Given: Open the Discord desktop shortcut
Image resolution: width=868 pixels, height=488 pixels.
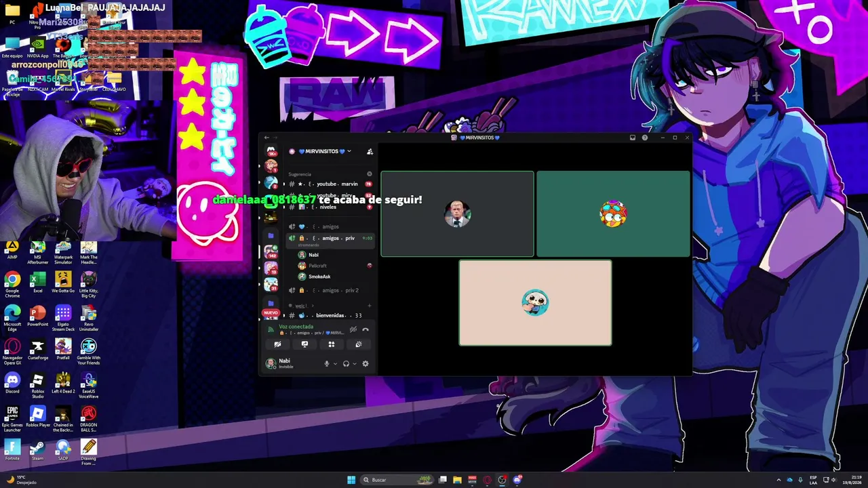Looking at the screenshot, I should (x=12, y=383).
